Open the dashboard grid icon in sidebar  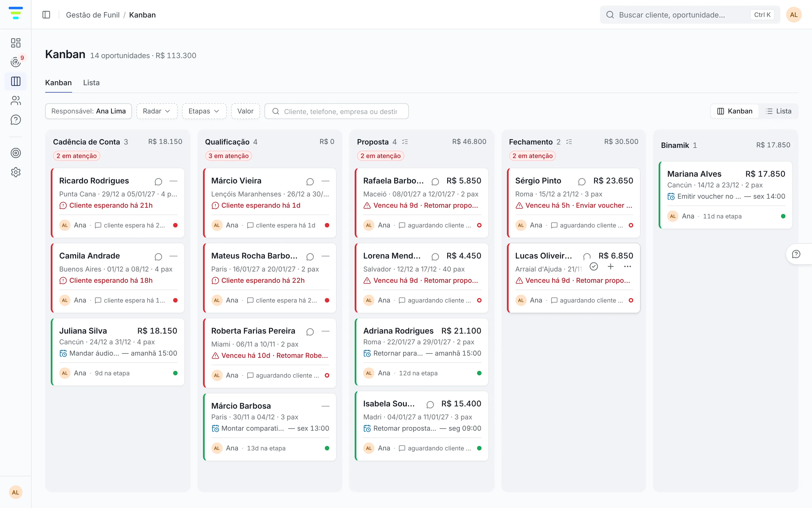point(16,43)
